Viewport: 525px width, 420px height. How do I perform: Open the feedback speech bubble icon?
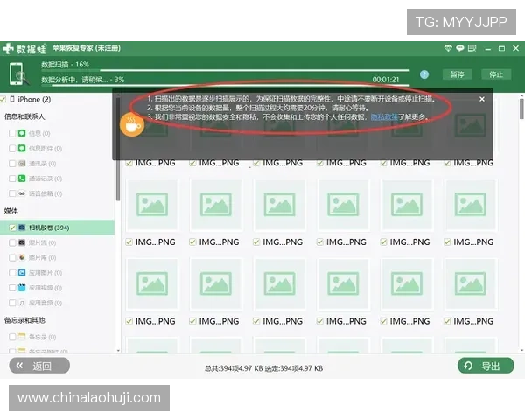click(x=459, y=48)
